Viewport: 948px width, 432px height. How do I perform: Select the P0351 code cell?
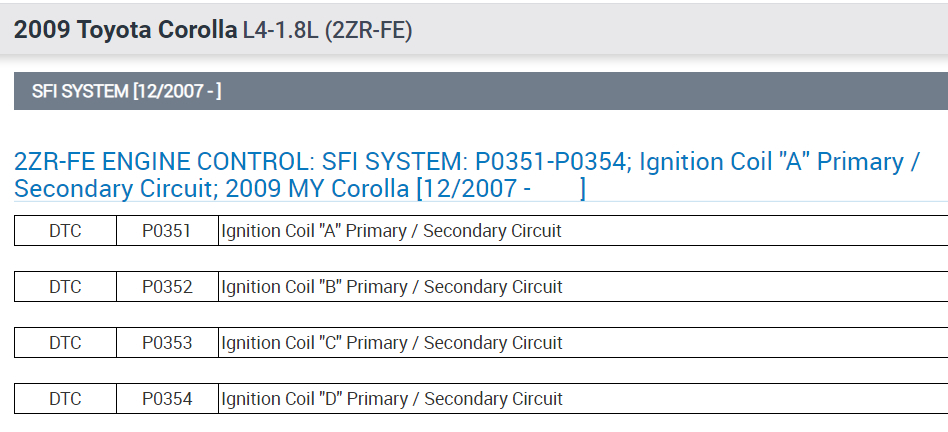click(x=166, y=231)
